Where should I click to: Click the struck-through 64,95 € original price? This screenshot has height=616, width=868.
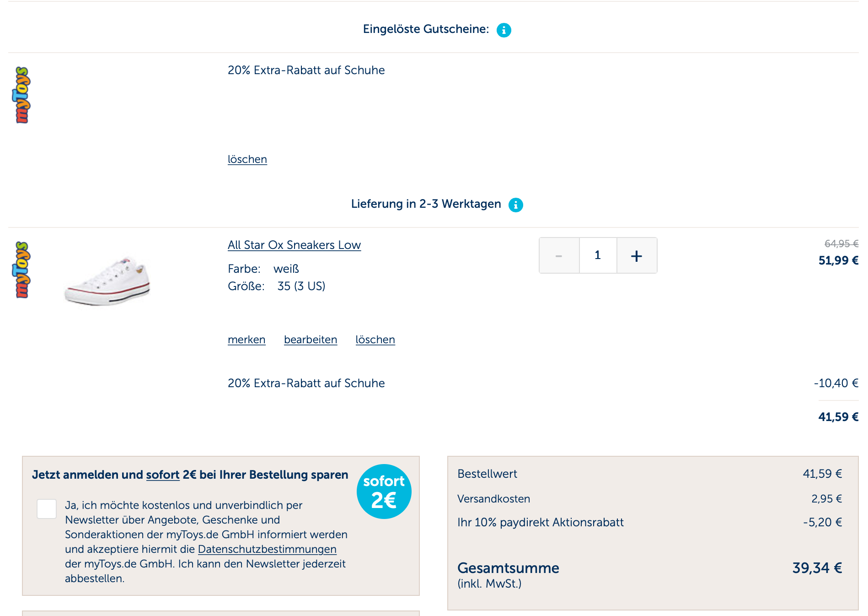[x=841, y=244]
